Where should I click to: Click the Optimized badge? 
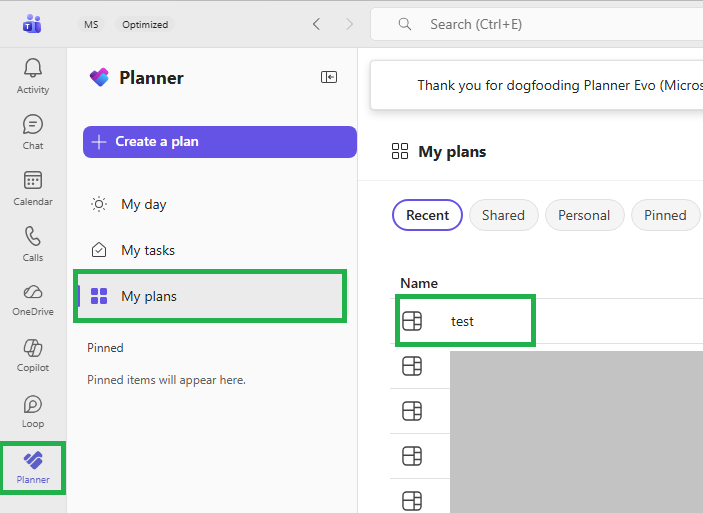(145, 24)
